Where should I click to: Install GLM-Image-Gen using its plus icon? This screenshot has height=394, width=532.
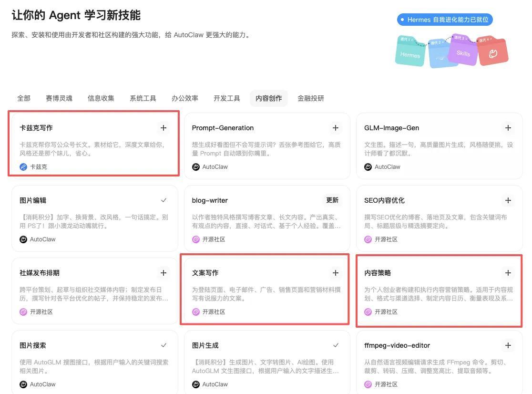coord(508,128)
